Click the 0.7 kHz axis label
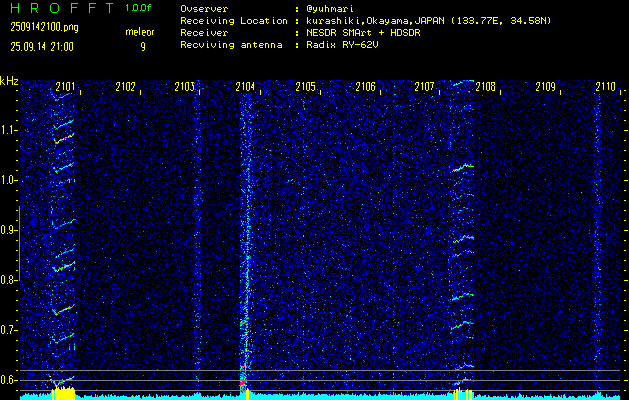Viewport: 629px width, 400px height. [x=7, y=330]
